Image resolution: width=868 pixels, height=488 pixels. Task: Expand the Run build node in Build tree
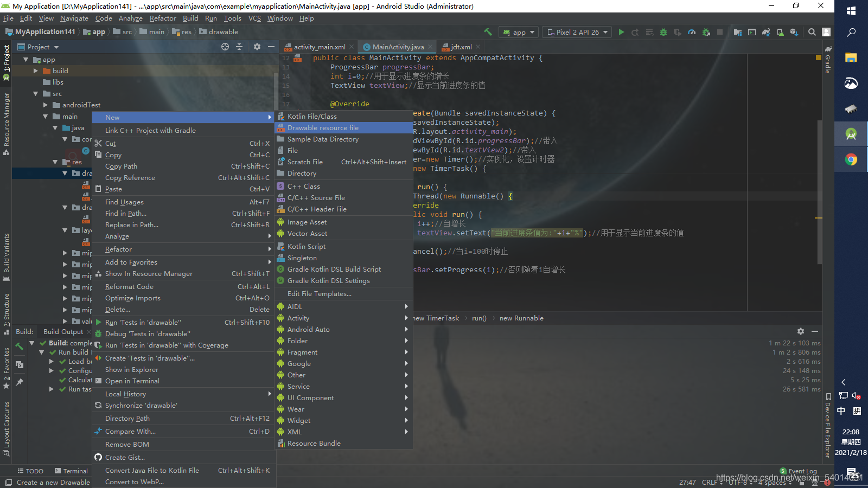[x=42, y=352]
